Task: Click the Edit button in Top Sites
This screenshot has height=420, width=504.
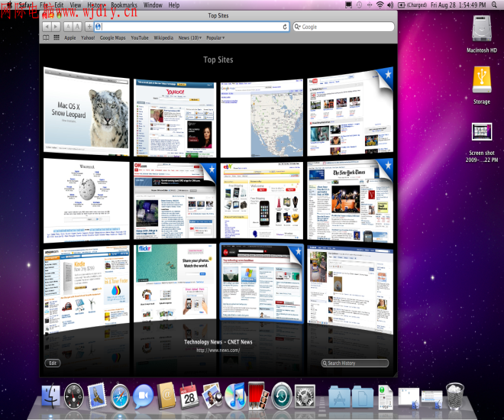Action: coord(53,363)
